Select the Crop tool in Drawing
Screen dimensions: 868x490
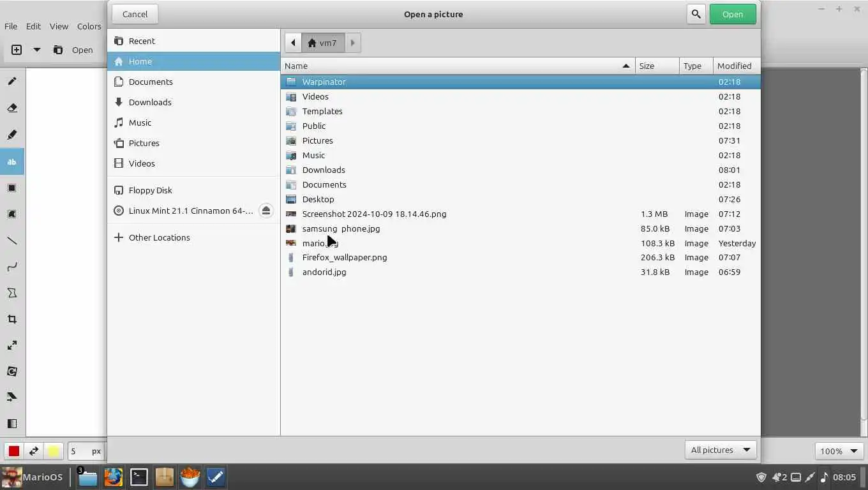tap(12, 319)
